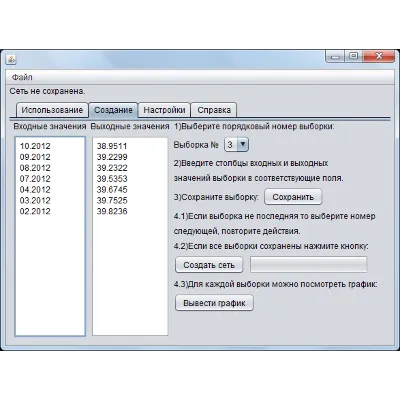The width and height of the screenshot is (400, 400).
Task: Open the Настройки tab
Action: (x=164, y=110)
